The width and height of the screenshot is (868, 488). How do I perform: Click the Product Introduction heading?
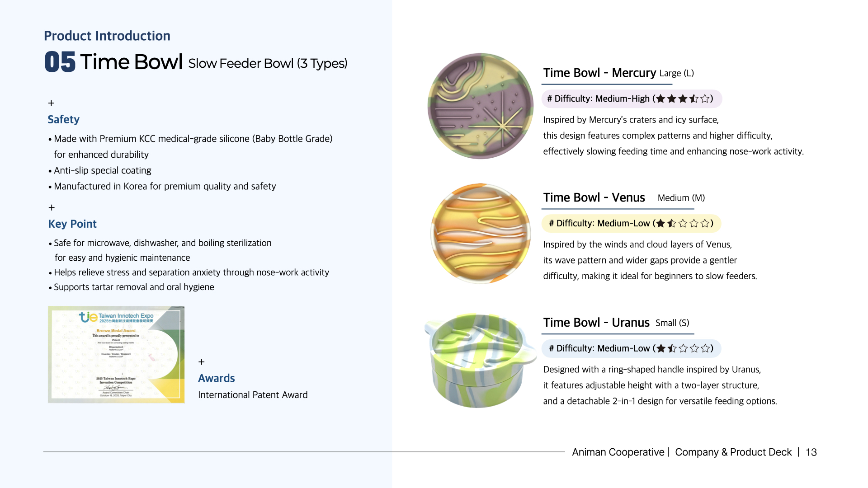pyautogui.click(x=107, y=36)
